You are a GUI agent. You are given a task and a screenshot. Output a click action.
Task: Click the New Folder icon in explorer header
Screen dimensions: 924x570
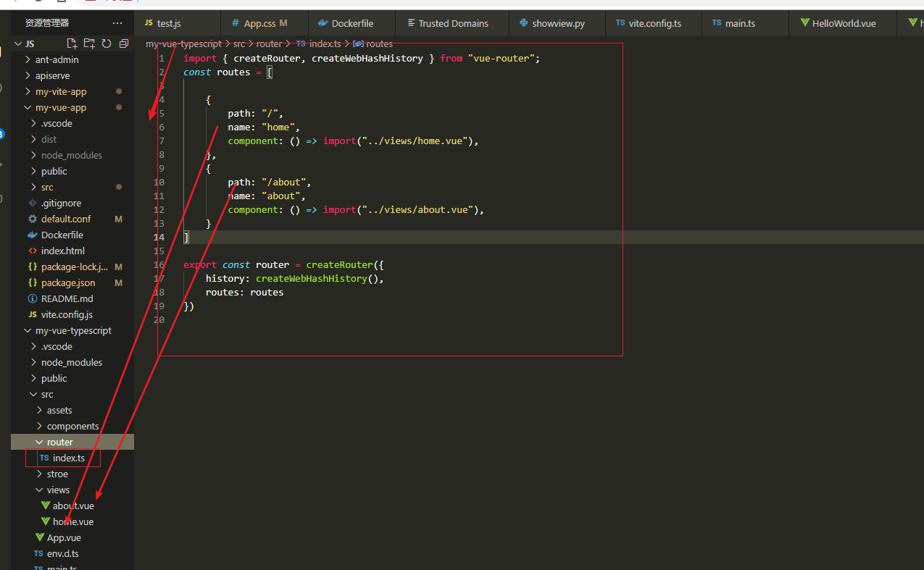(89, 43)
